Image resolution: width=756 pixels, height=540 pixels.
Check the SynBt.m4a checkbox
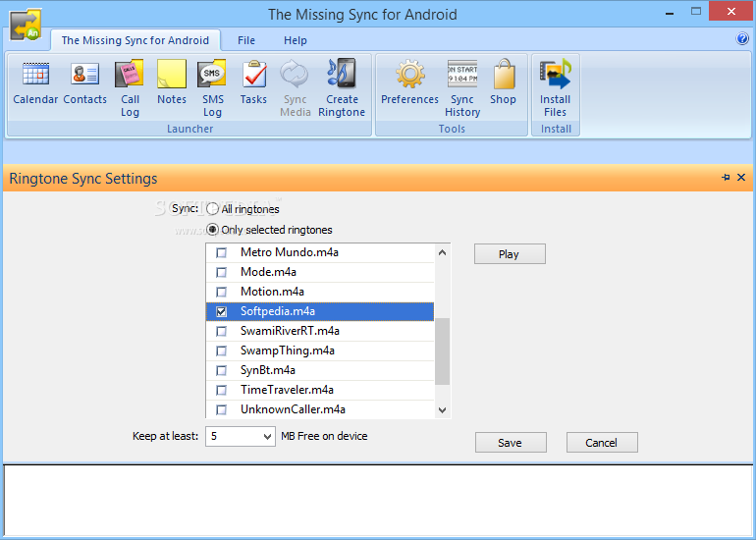point(221,371)
